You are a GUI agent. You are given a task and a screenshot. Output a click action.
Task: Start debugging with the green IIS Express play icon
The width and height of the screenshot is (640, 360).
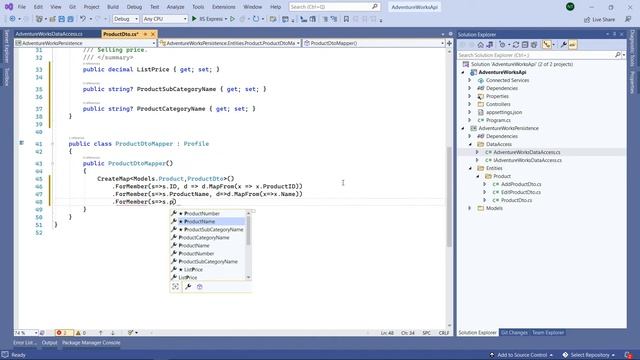click(x=194, y=19)
